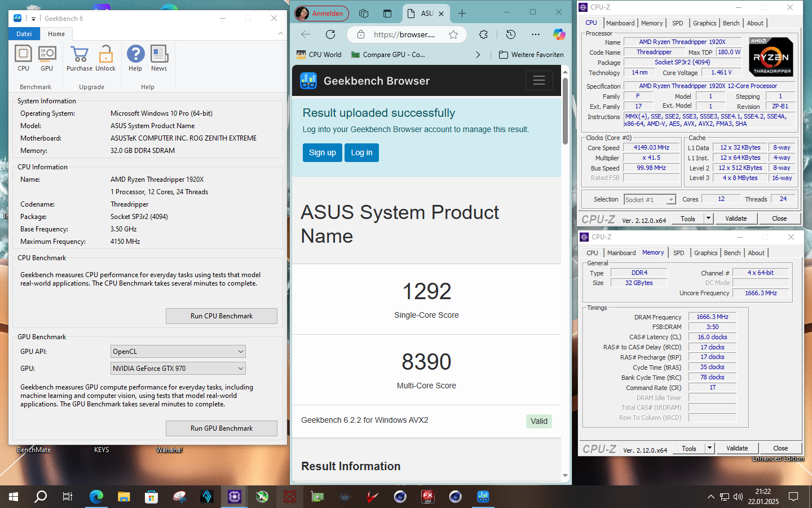
Task: Open a new tab in Edge
Action: (x=462, y=14)
